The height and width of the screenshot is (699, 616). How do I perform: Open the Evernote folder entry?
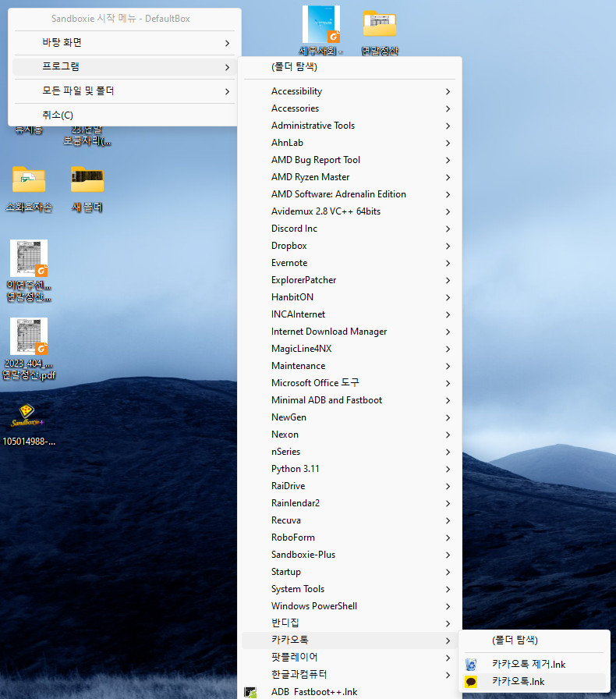click(x=350, y=263)
